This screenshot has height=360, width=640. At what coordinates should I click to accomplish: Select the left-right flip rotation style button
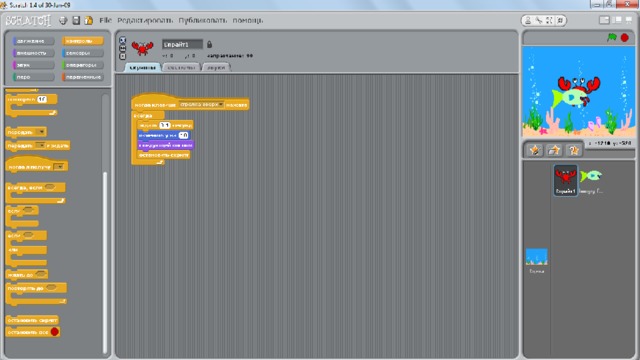(x=122, y=48)
